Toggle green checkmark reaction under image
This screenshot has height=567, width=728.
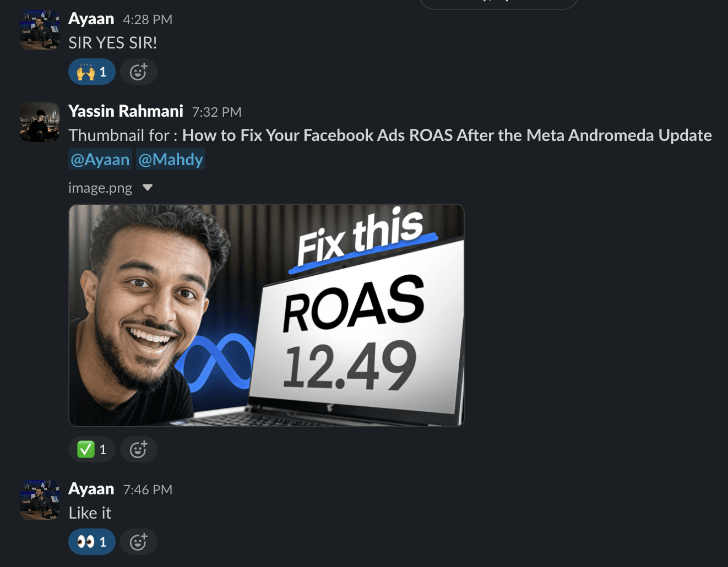[x=92, y=449]
